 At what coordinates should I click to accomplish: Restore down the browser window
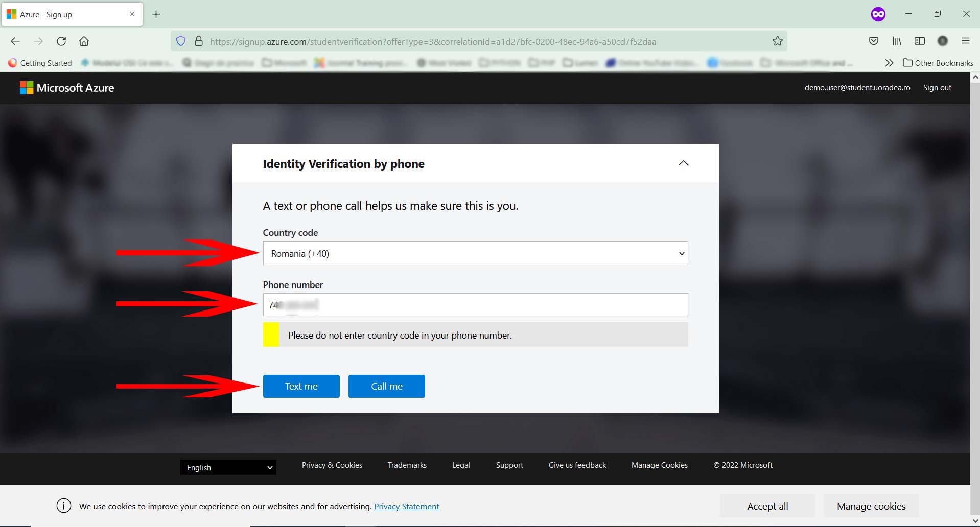point(937,14)
